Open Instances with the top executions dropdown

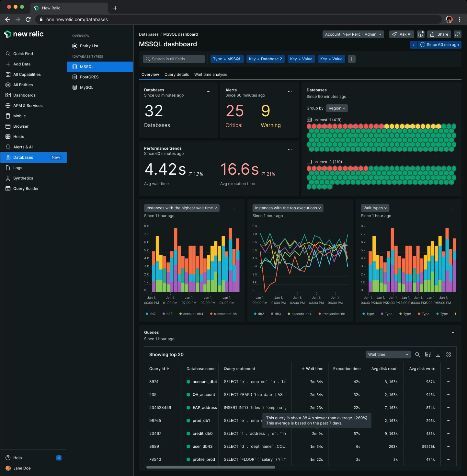click(x=288, y=208)
